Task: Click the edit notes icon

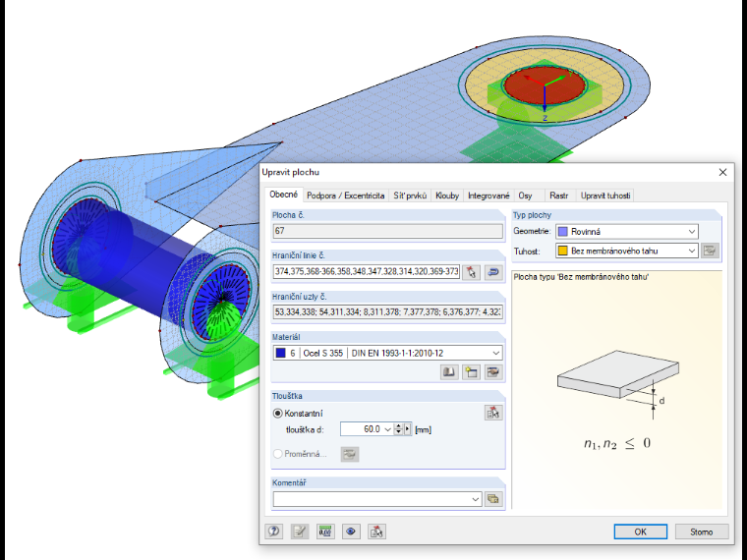Action: click(300, 531)
